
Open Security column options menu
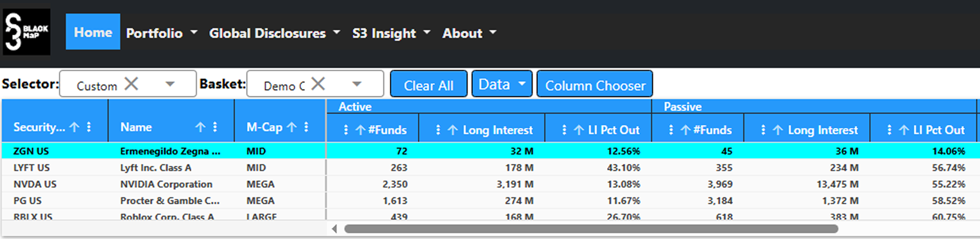point(89,127)
